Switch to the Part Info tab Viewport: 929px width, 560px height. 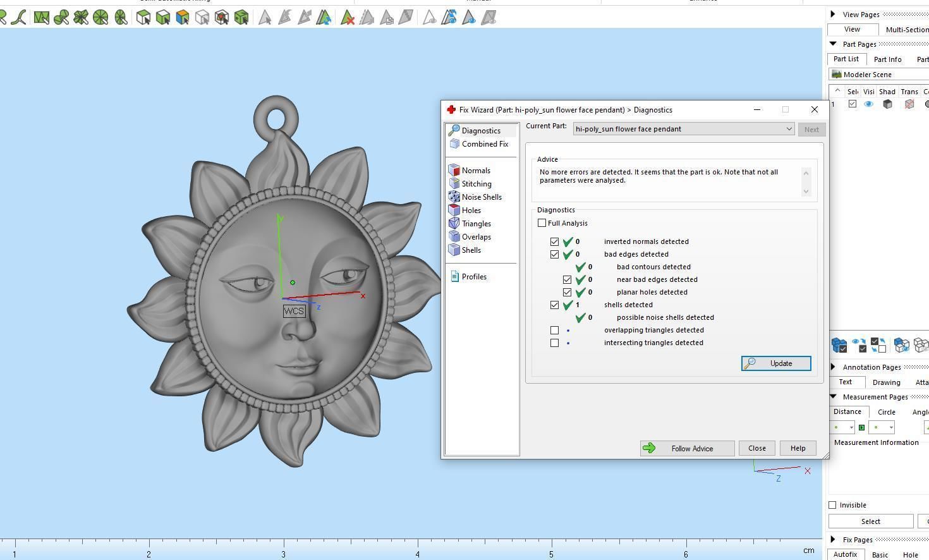(888, 59)
